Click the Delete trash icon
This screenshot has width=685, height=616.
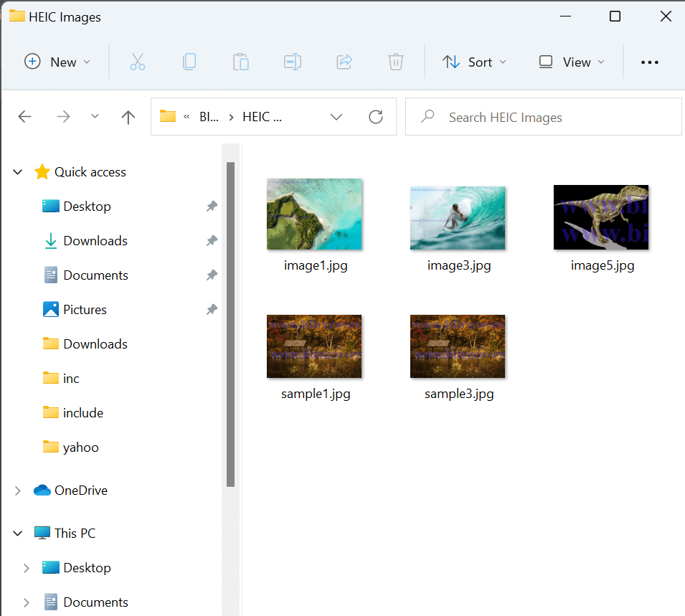[396, 62]
